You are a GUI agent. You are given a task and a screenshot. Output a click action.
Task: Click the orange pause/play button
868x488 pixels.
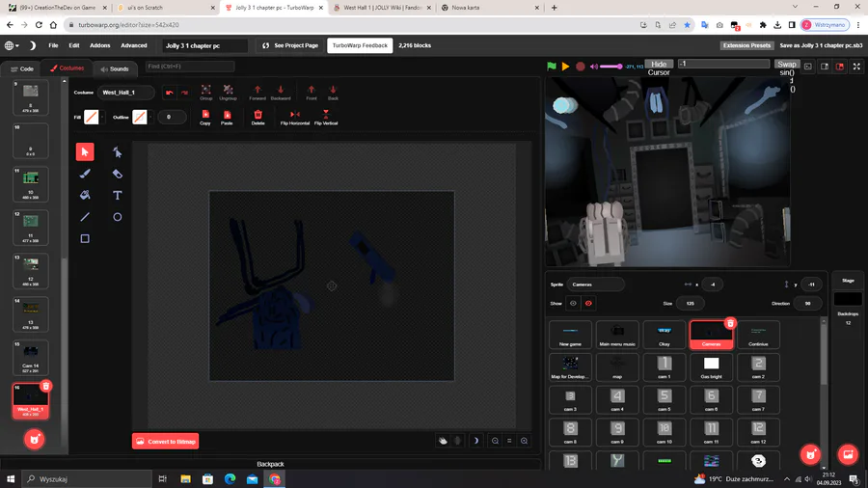(565, 67)
